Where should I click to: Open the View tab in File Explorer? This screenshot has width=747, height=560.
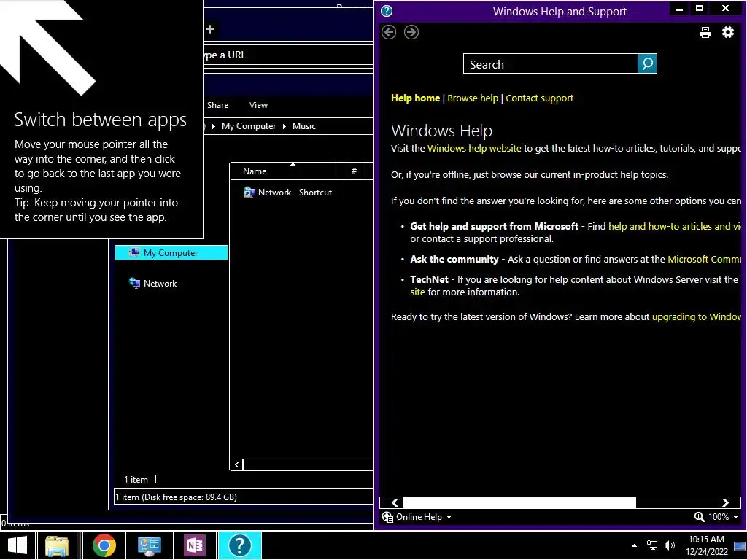point(258,105)
